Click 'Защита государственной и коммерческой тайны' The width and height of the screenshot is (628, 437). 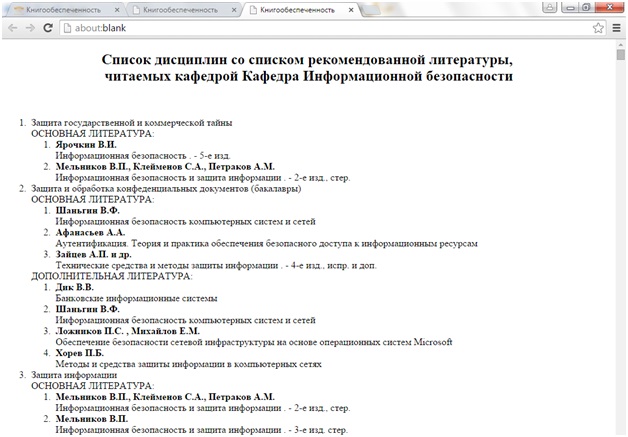(x=132, y=123)
